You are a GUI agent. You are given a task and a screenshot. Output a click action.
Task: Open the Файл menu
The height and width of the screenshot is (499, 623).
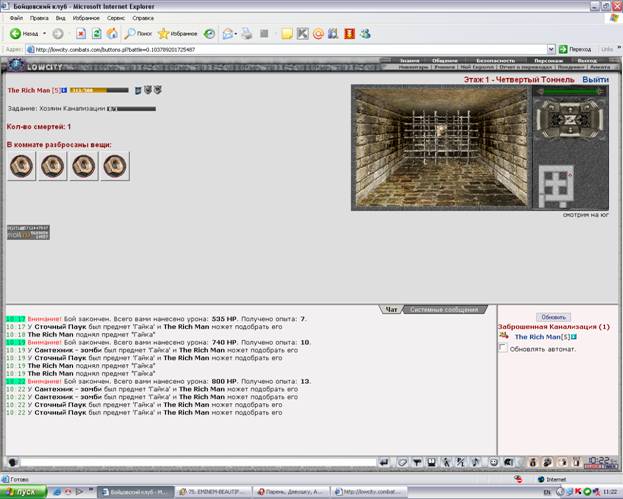pyautogui.click(x=16, y=18)
